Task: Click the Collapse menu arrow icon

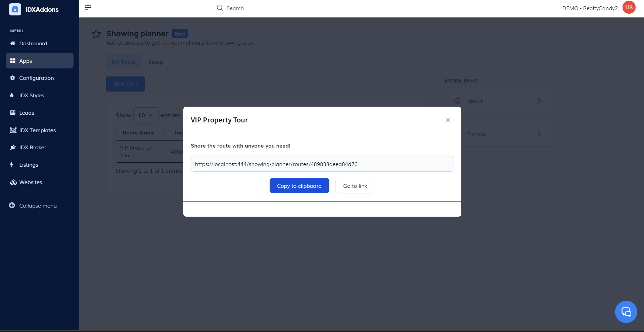Action: [x=12, y=206]
